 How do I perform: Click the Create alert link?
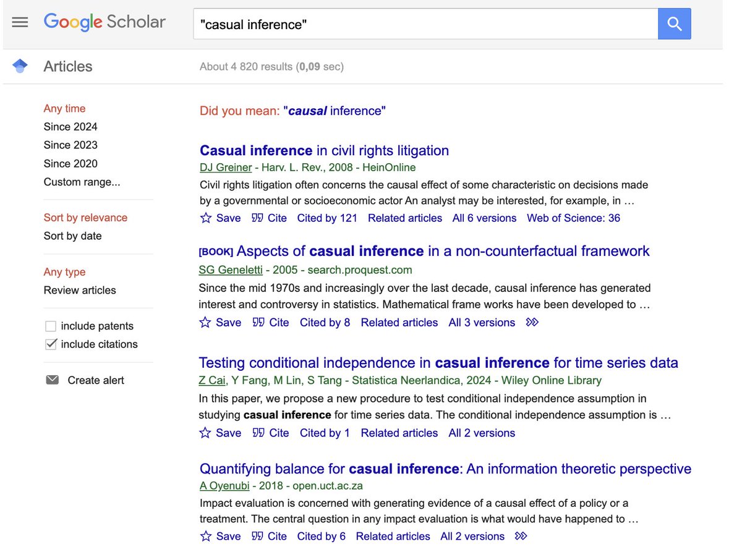click(x=96, y=381)
